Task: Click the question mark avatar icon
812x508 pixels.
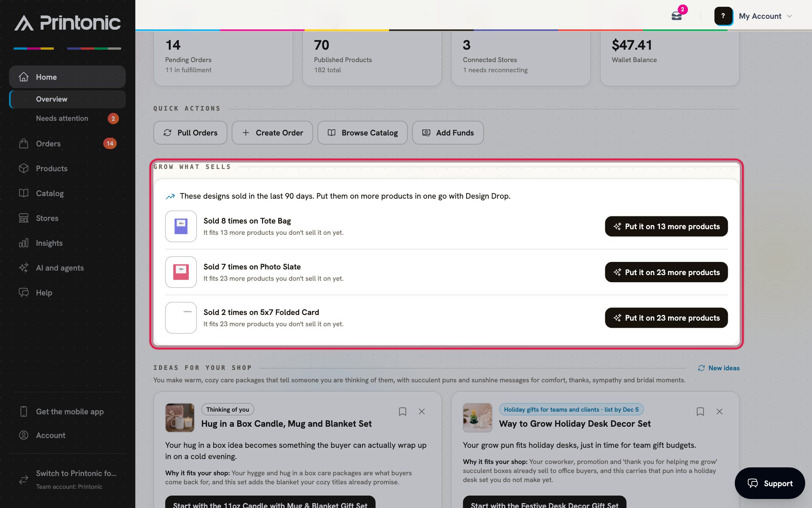Action: [723, 16]
